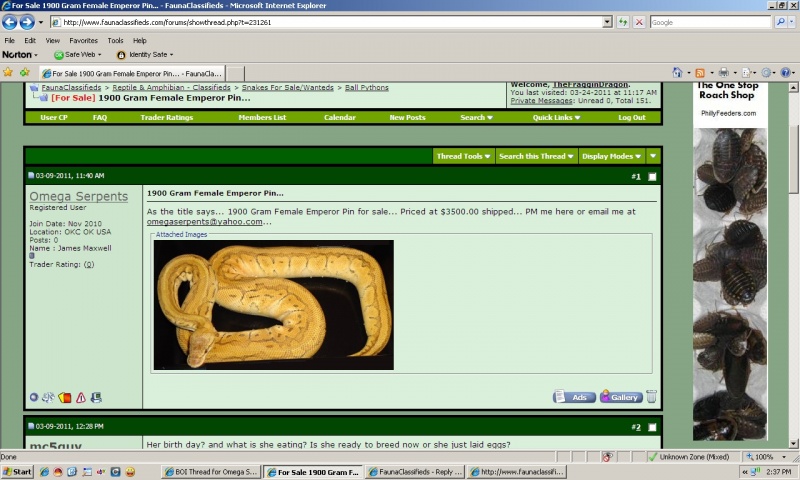Open the Edit menu
800x480 pixels.
(x=30, y=40)
